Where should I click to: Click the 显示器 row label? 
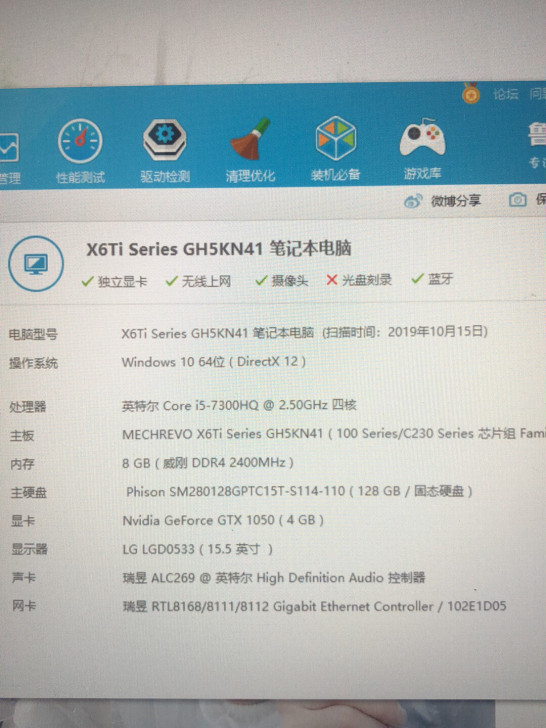tap(30, 550)
